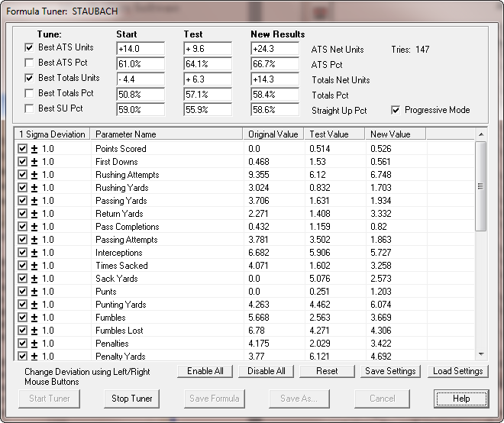
Task: Uncheck Progressive Mode
Action: 396,110
